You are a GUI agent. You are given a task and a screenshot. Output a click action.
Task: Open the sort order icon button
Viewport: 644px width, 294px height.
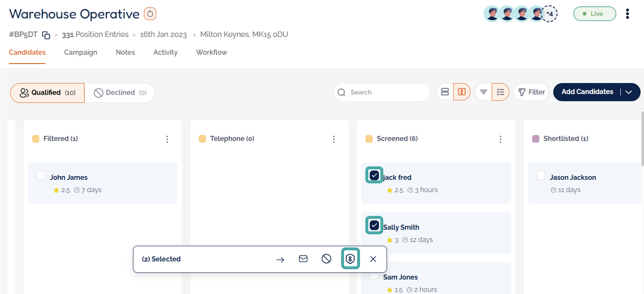(x=483, y=92)
